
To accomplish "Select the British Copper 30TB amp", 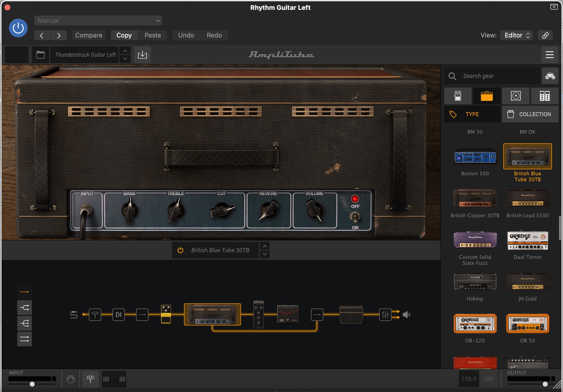I will 475,198.
